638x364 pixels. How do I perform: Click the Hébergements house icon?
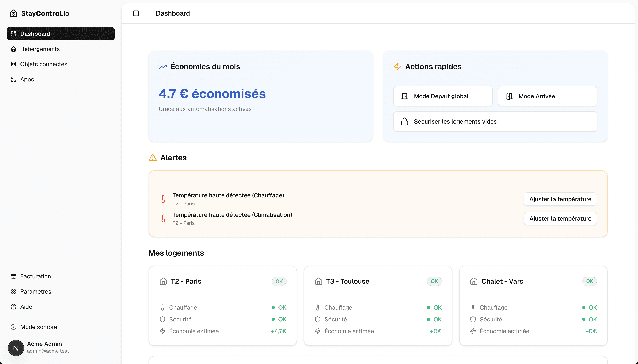point(14,49)
